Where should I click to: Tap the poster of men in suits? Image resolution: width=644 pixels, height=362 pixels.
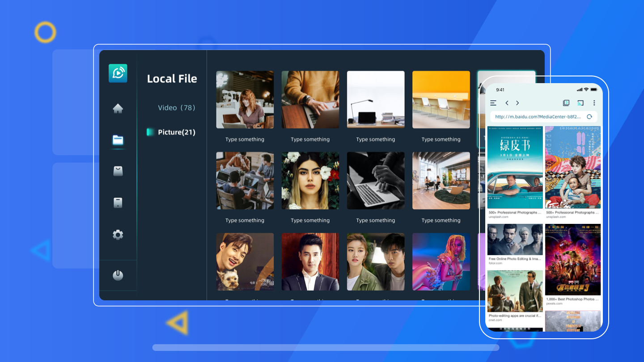[515, 291]
